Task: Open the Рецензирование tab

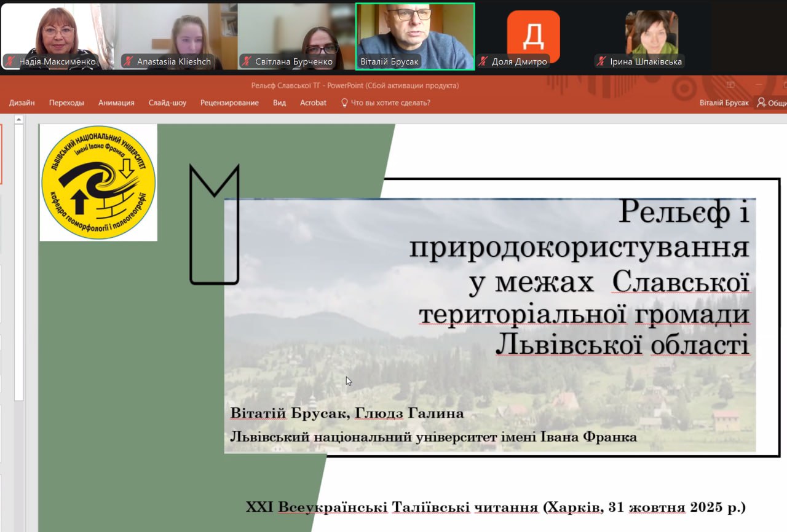Action: 229,103
